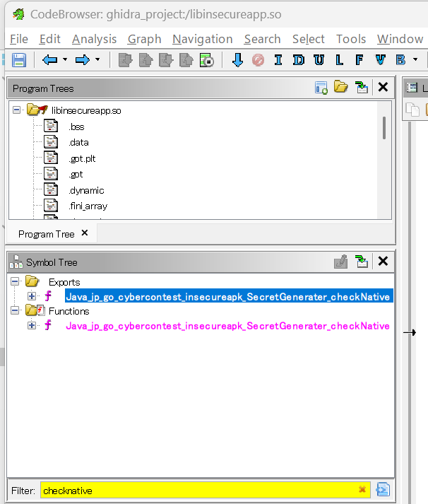Select the .bss section
The height and width of the screenshot is (504, 428).
pos(76,127)
